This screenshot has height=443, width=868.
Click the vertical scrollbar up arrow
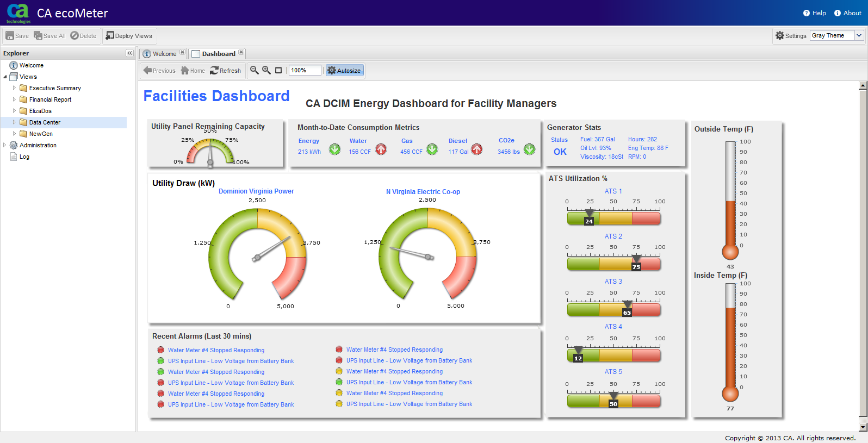pyautogui.click(x=863, y=85)
